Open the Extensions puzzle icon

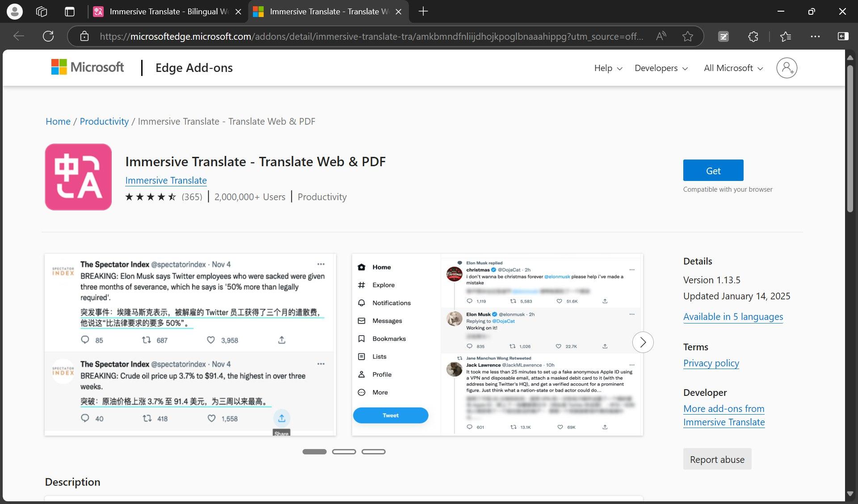(753, 36)
